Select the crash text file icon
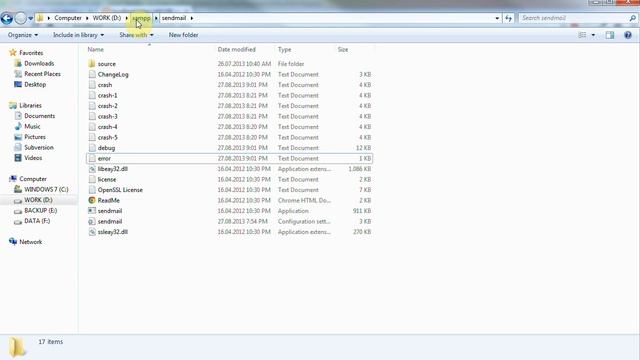Screen dimensions: 640x360 (92, 85)
